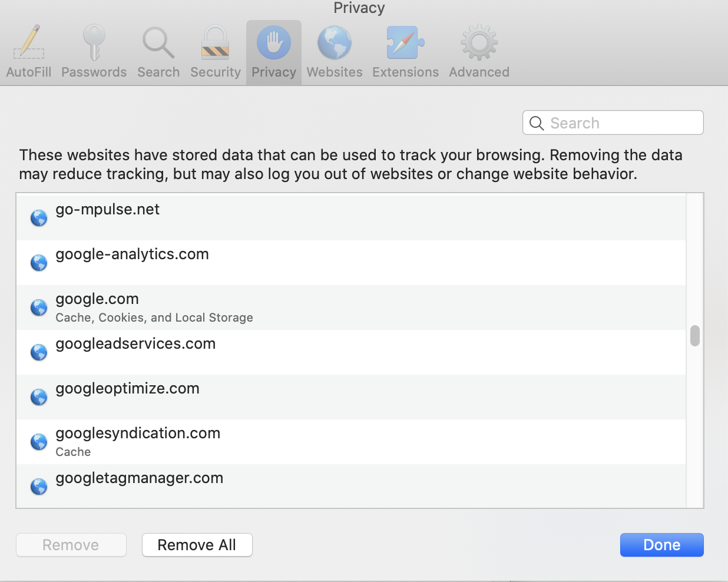Click the globe icon beside googleoptimize.com
Screen dimensions: 728x582
(x=39, y=397)
